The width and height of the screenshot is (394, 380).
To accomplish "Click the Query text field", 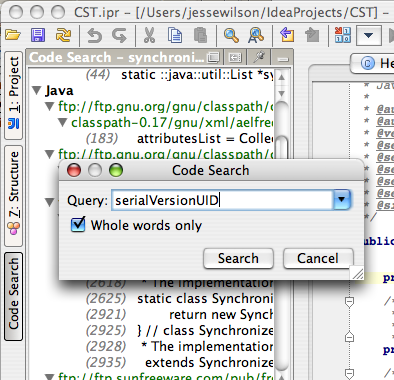I will click(x=222, y=200).
